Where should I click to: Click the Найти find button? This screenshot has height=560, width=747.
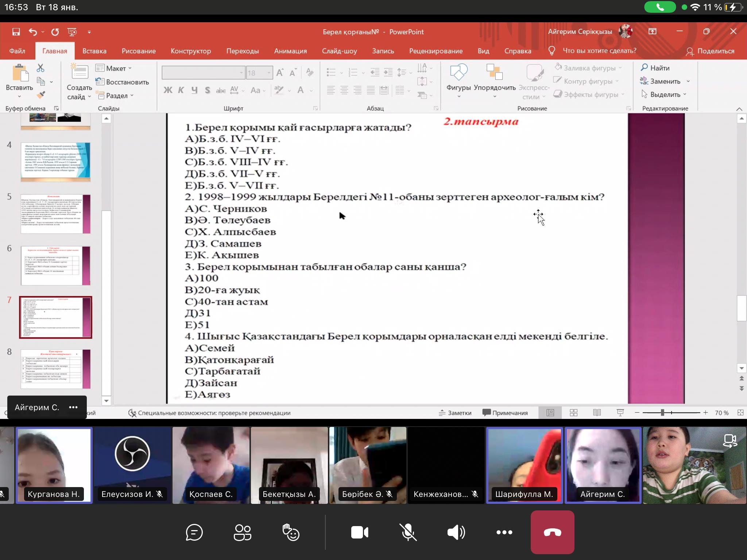[x=655, y=68]
